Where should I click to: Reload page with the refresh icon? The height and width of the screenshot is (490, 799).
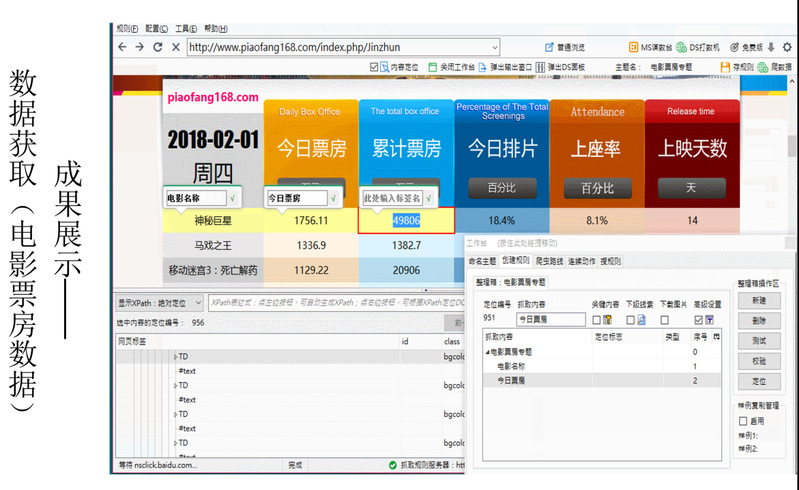coord(158,47)
